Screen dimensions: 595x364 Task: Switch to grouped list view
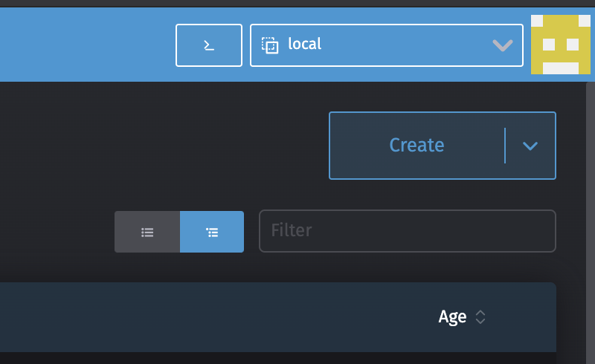click(212, 232)
